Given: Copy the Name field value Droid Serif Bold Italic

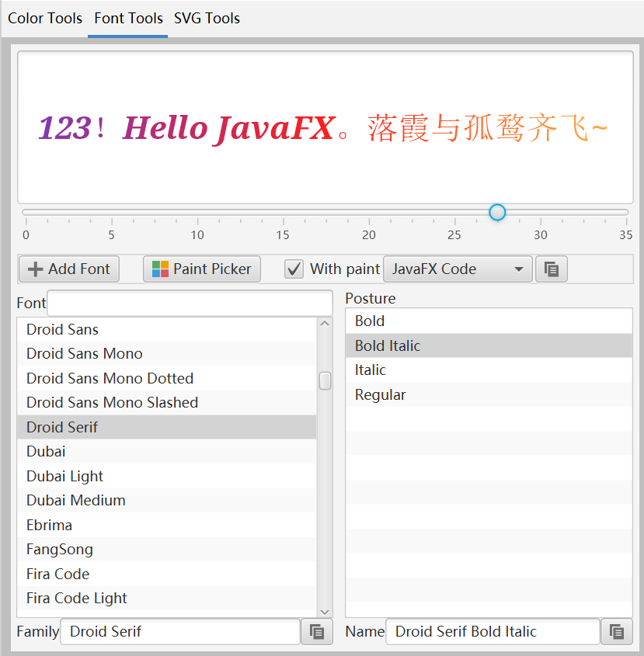Looking at the screenshot, I should tap(616, 631).
